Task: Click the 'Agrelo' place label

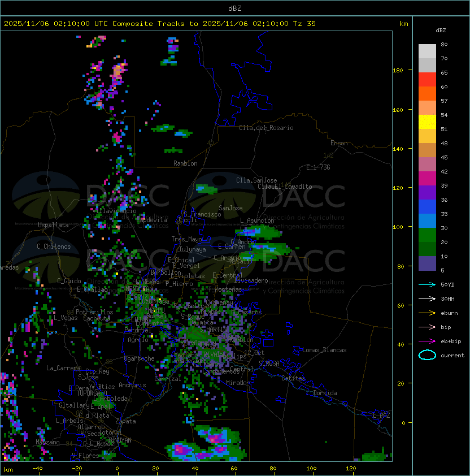Action: click(x=138, y=340)
